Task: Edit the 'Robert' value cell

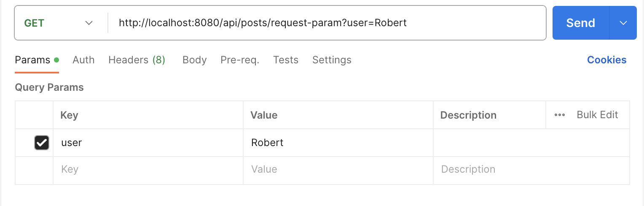Action: (x=337, y=143)
